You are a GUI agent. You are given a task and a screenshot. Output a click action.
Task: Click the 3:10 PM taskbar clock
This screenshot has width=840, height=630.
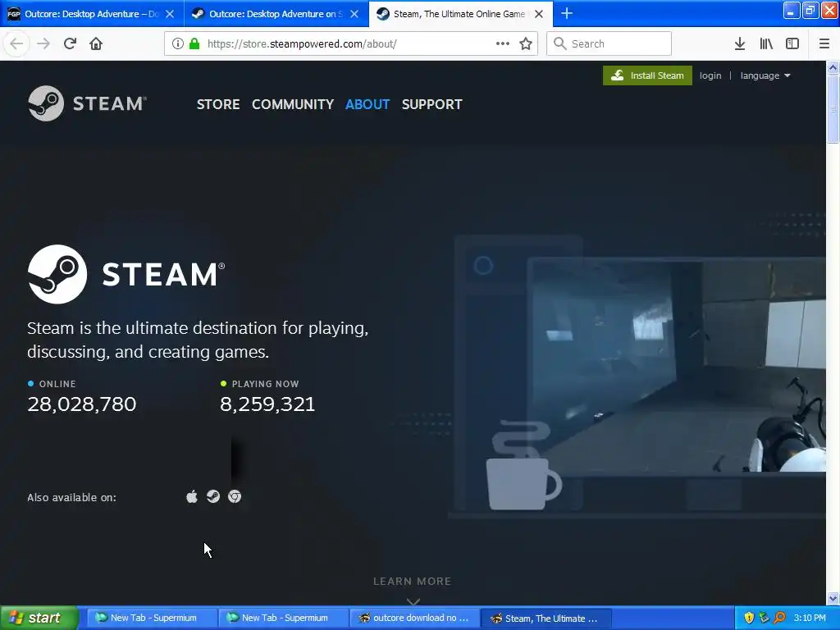(x=810, y=618)
